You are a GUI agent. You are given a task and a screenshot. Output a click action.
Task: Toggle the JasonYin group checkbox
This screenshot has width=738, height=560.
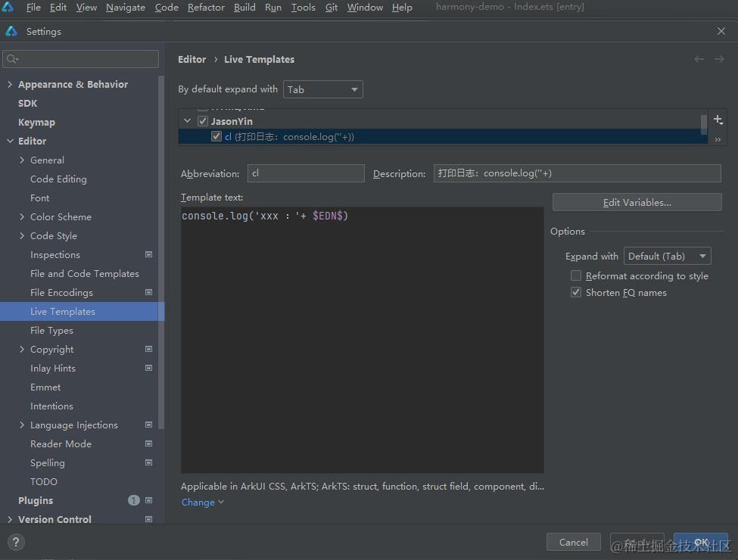pos(202,121)
